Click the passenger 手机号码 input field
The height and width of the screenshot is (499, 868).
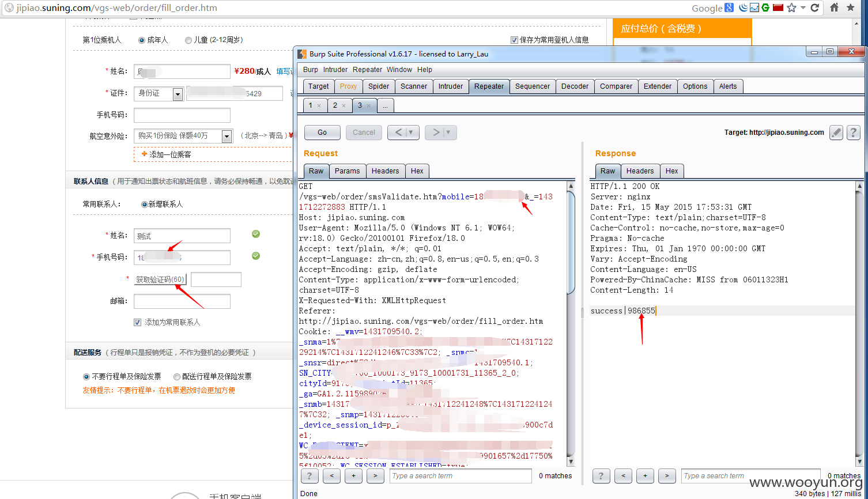tap(182, 115)
